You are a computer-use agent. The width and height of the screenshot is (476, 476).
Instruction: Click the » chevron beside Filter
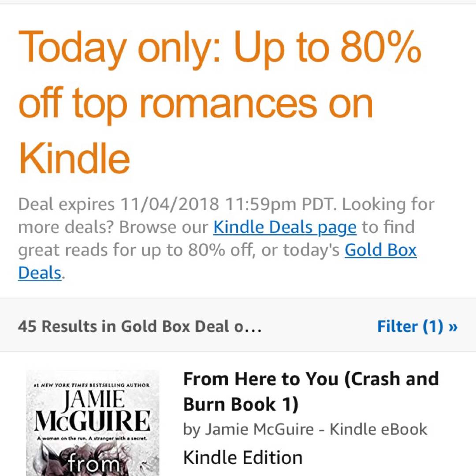point(453,327)
